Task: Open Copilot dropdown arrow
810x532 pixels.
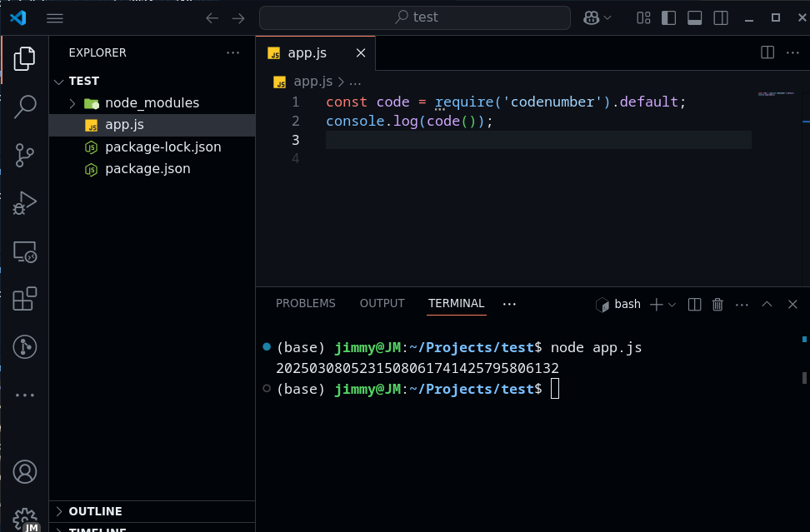Action: click(x=607, y=18)
